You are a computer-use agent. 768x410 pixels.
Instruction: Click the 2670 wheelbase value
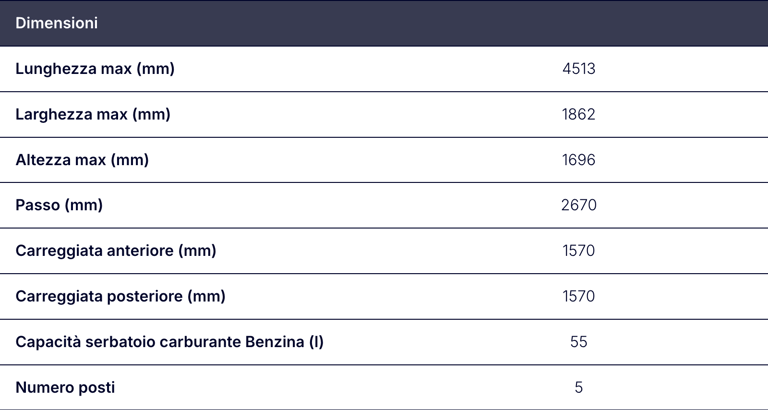(x=578, y=205)
